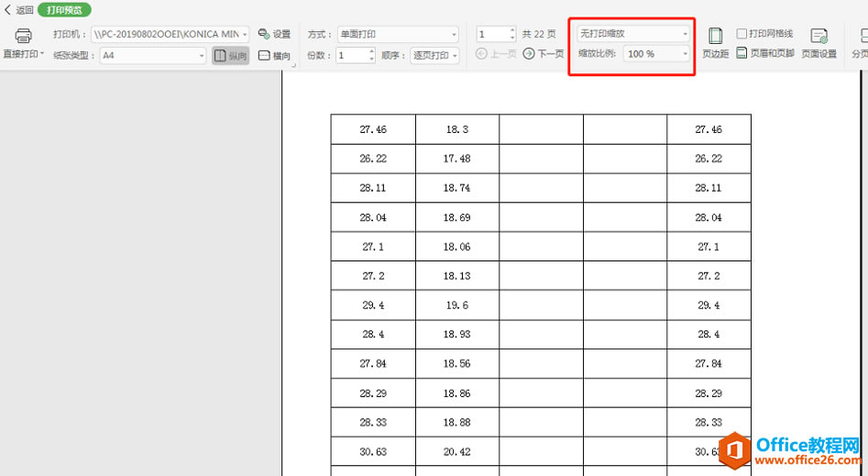Click table cell 18.56
Image resolution: width=868 pixels, height=476 pixels.
click(x=457, y=364)
